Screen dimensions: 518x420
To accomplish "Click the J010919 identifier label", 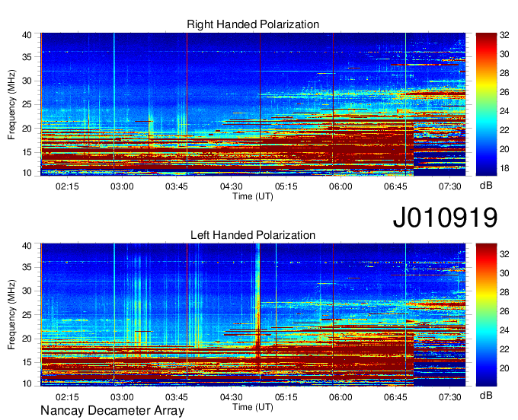I will click(445, 218).
